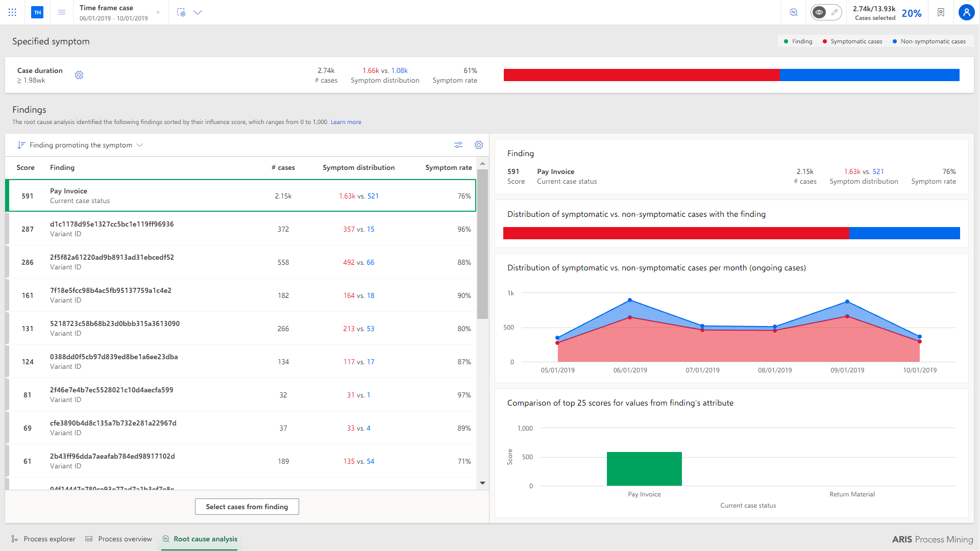The width and height of the screenshot is (980, 551).
Task: Click the Non-symptomatic cases legend entry
Action: pyautogui.click(x=929, y=41)
